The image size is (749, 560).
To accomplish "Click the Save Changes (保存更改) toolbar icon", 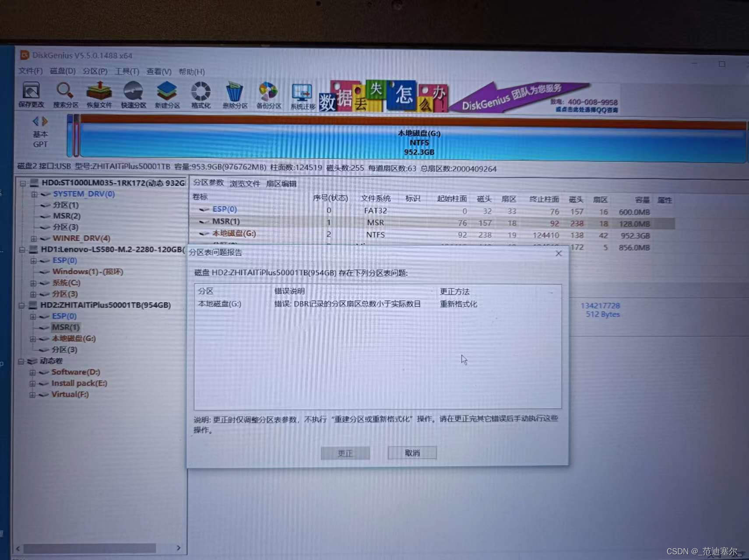I will (x=31, y=95).
